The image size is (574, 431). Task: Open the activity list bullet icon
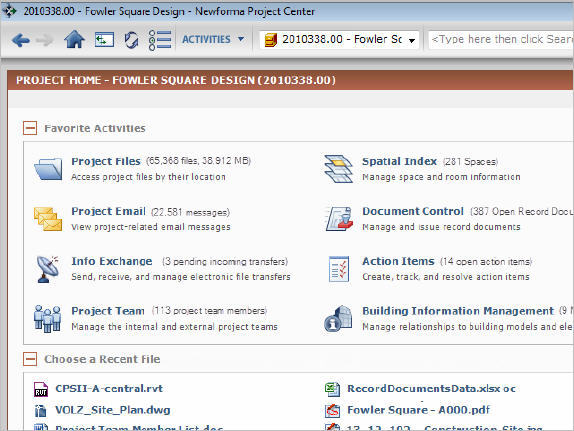pos(160,40)
